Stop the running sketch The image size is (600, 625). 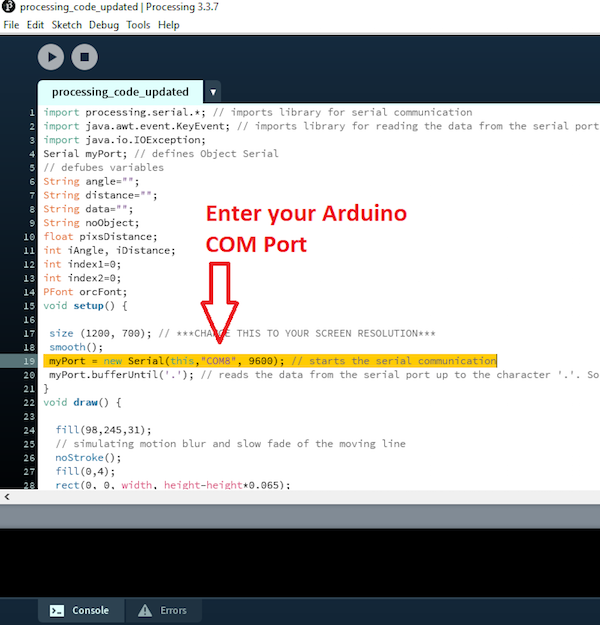(x=85, y=57)
